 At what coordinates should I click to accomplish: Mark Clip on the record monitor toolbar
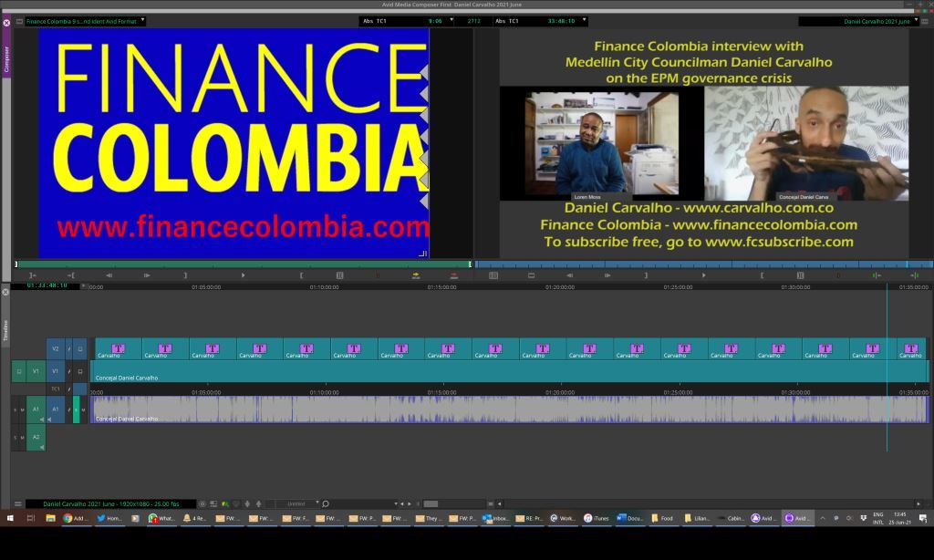[800, 275]
